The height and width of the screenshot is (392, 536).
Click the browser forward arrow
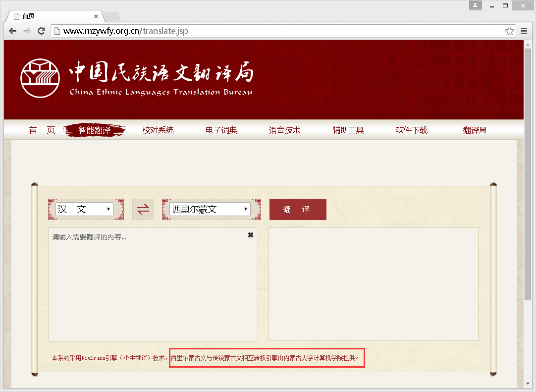pos(27,31)
